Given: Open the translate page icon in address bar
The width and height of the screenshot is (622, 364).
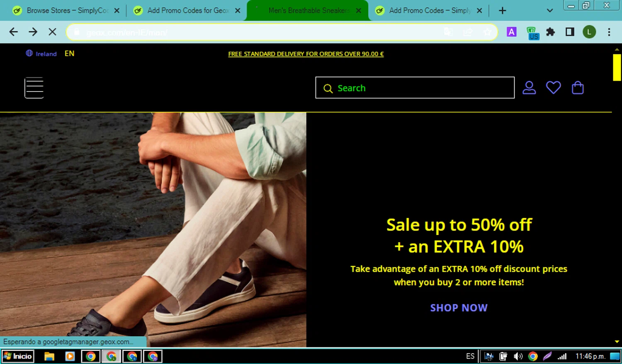Looking at the screenshot, I should point(448,32).
